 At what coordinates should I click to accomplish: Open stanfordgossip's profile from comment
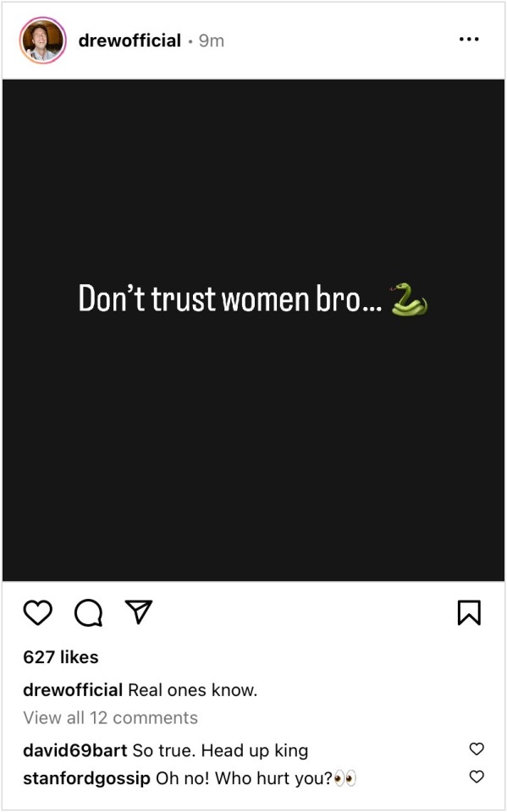point(86,778)
